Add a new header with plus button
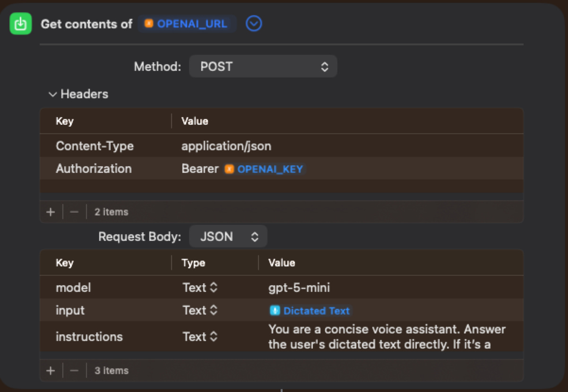Image resolution: width=568 pixels, height=392 pixels. (51, 212)
